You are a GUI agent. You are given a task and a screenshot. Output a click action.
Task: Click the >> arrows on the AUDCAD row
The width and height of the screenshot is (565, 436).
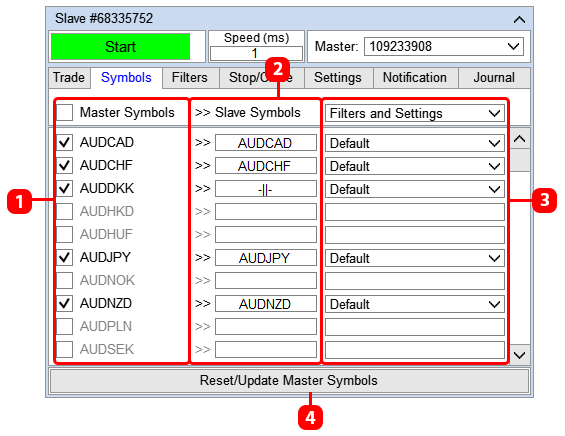[203, 143]
